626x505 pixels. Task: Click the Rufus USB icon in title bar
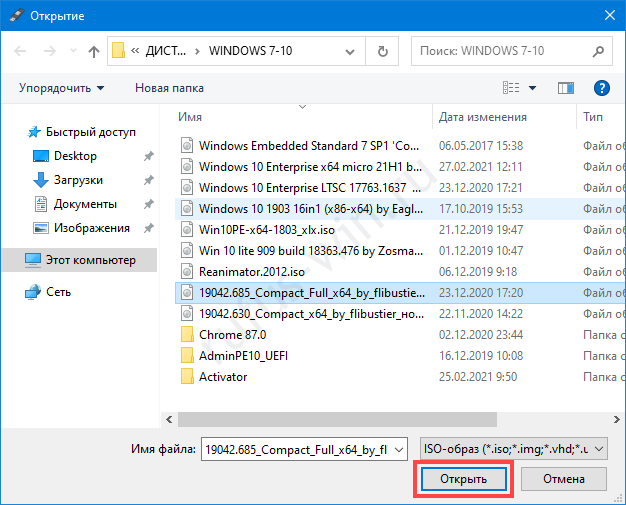(x=17, y=16)
